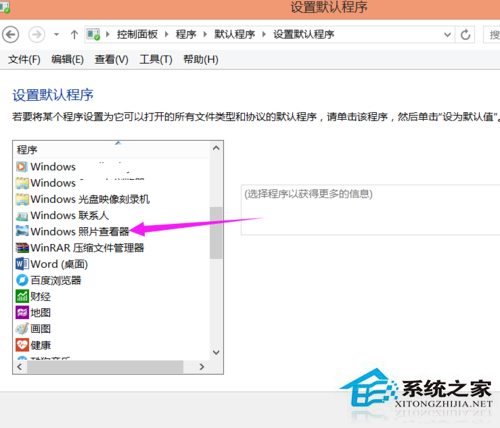Select 画图 in the program list
The width and height of the screenshot is (500, 428).
pos(41,329)
